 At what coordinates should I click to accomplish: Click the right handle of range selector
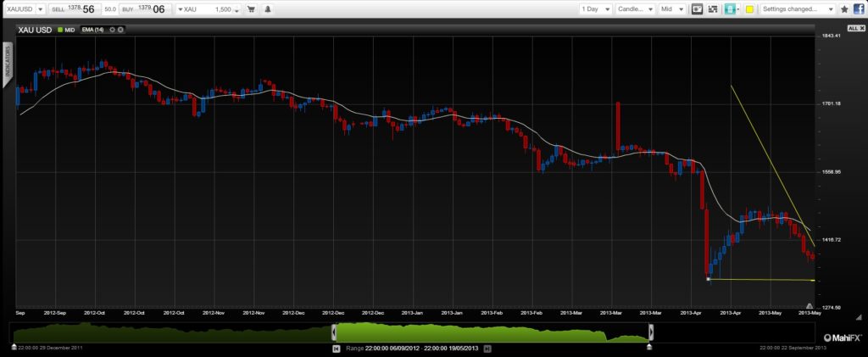click(651, 332)
